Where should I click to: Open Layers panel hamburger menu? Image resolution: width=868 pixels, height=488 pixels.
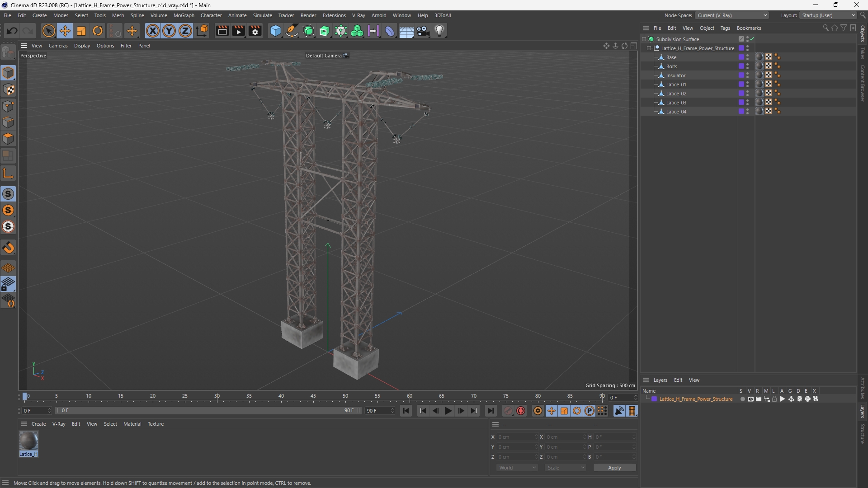coord(646,380)
